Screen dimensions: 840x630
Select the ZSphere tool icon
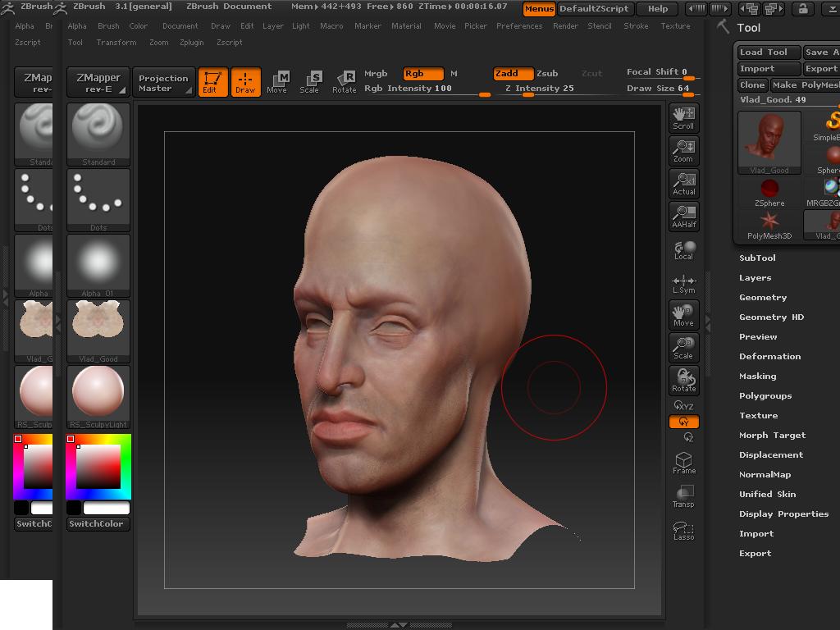point(769,192)
